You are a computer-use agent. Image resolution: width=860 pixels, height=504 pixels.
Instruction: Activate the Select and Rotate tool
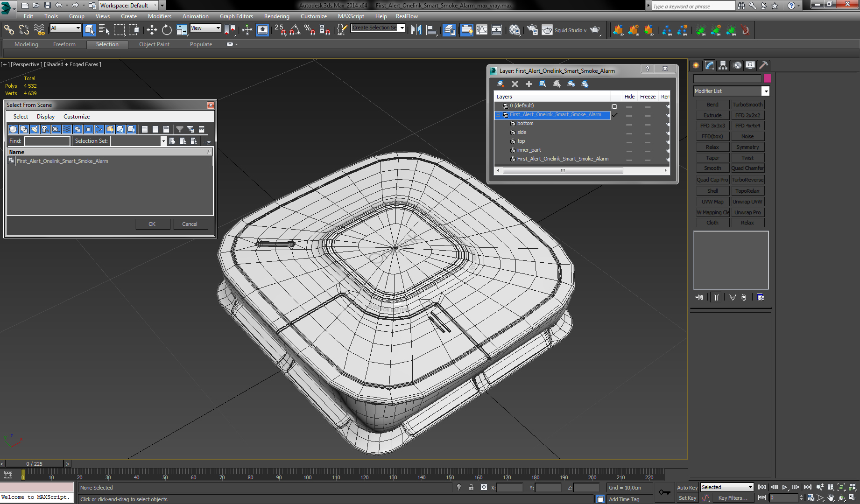[x=167, y=30]
